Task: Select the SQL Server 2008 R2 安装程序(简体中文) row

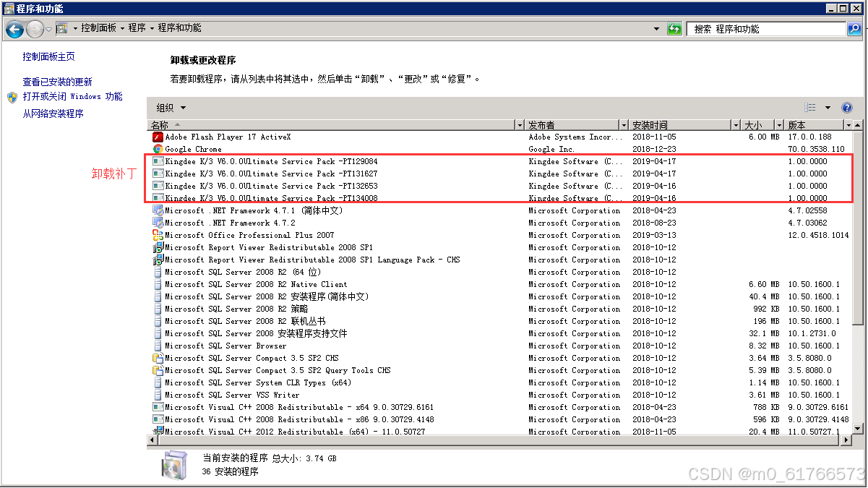Action: click(499, 296)
